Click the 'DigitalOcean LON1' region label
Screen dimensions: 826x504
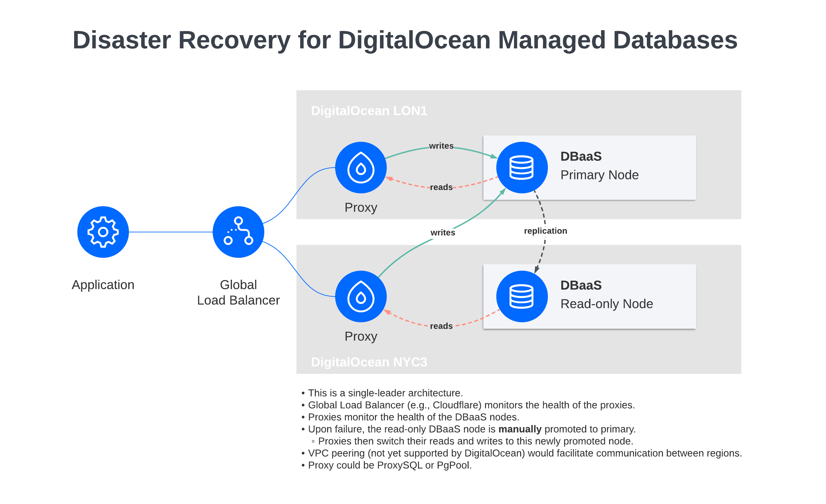click(x=369, y=111)
